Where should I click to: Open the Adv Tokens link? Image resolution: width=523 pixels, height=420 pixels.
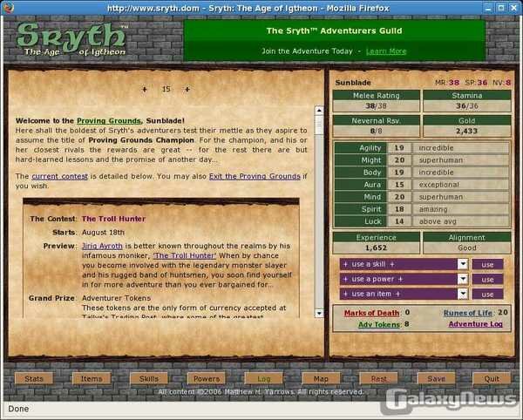point(379,324)
